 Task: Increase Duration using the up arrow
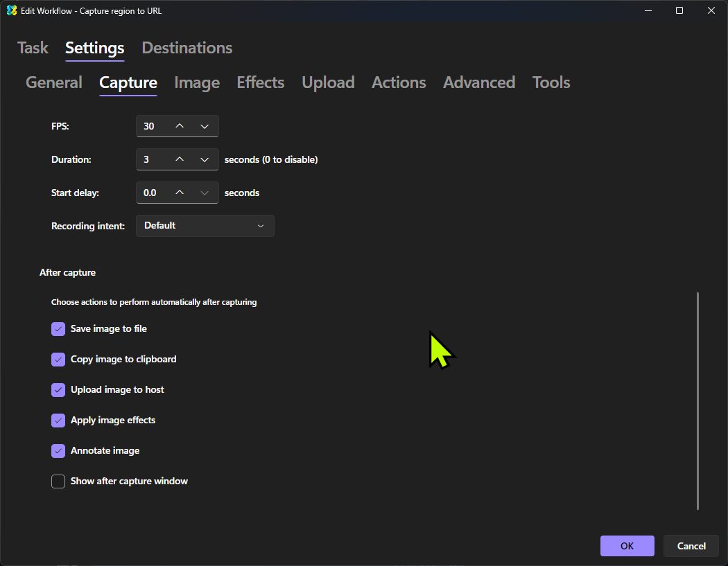point(180,159)
